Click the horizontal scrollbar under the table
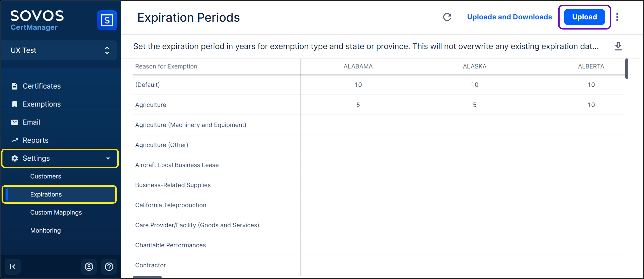 click(147, 277)
